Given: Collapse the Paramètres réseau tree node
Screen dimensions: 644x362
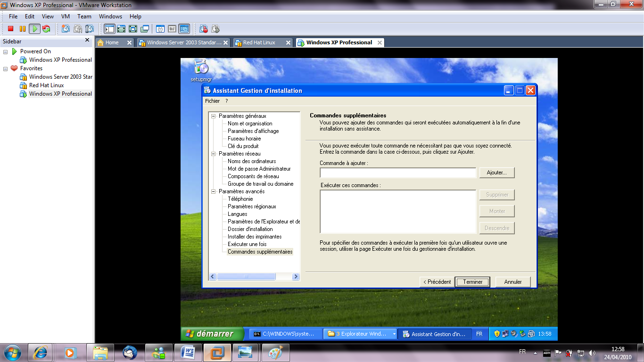Looking at the screenshot, I should click(214, 154).
